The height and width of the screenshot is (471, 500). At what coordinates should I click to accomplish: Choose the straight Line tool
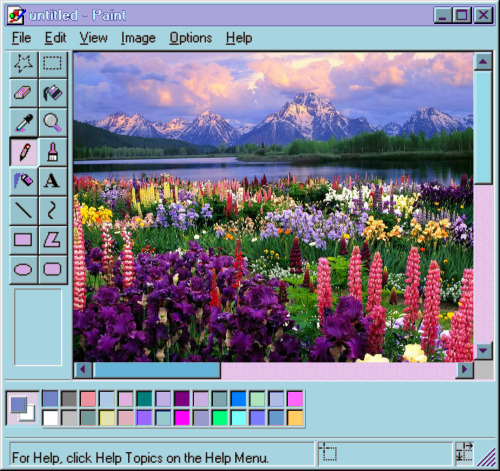(x=24, y=210)
